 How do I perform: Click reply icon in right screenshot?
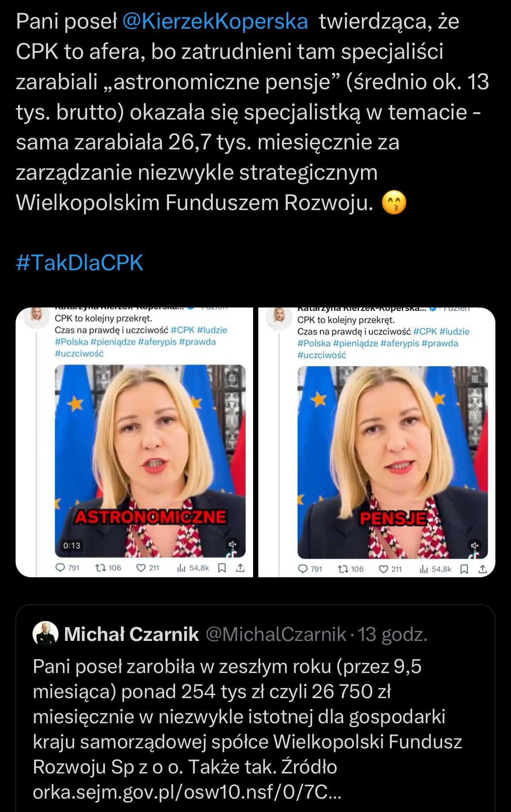point(303,569)
